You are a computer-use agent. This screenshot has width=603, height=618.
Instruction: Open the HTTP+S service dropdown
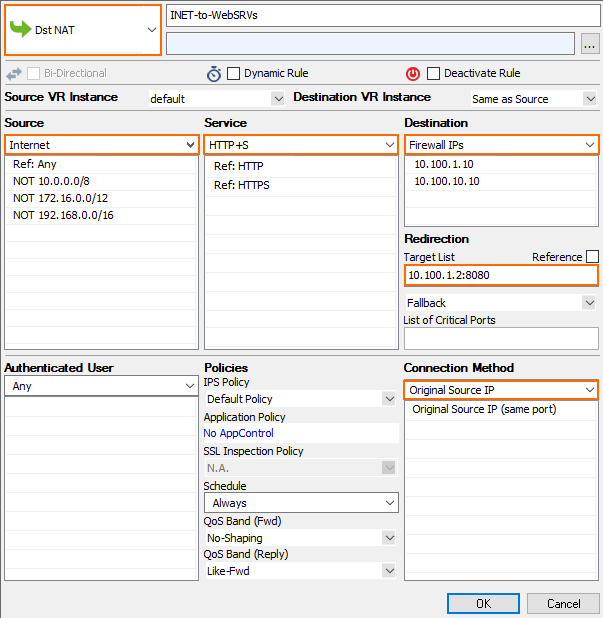coord(301,145)
